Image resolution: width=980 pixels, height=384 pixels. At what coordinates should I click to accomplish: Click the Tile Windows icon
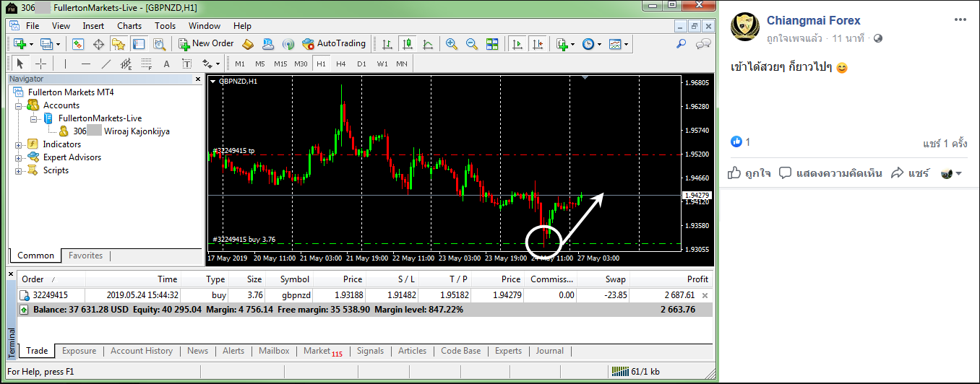coord(492,44)
